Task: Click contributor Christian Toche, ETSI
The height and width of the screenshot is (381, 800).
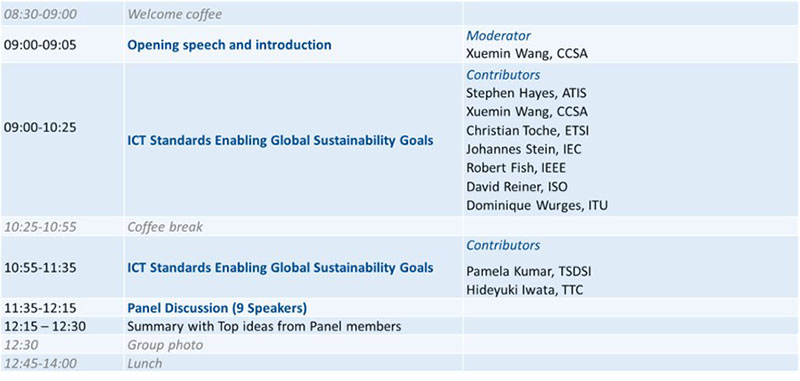Action: pyautogui.click(x=528, y=130)
